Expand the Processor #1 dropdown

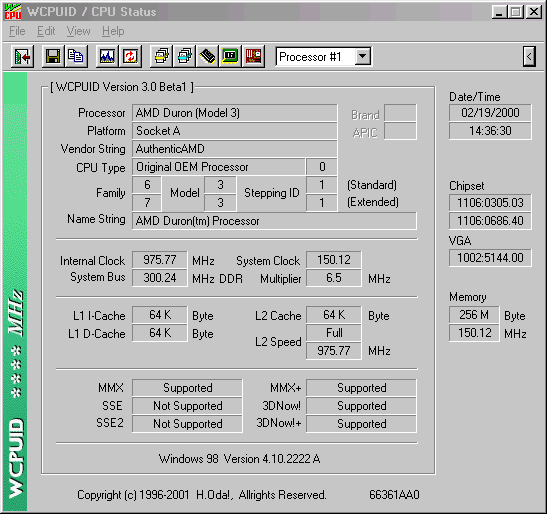(x=363, y=56)
